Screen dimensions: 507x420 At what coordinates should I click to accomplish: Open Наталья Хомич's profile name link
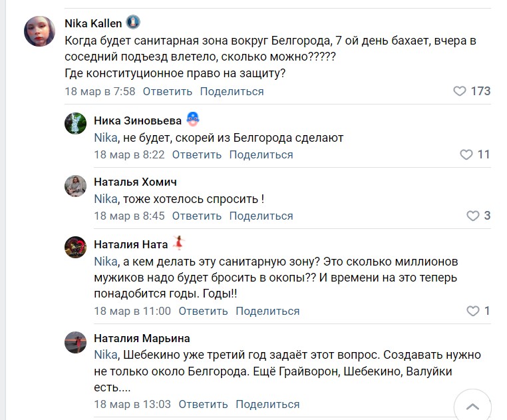click(x=135, y=182)
